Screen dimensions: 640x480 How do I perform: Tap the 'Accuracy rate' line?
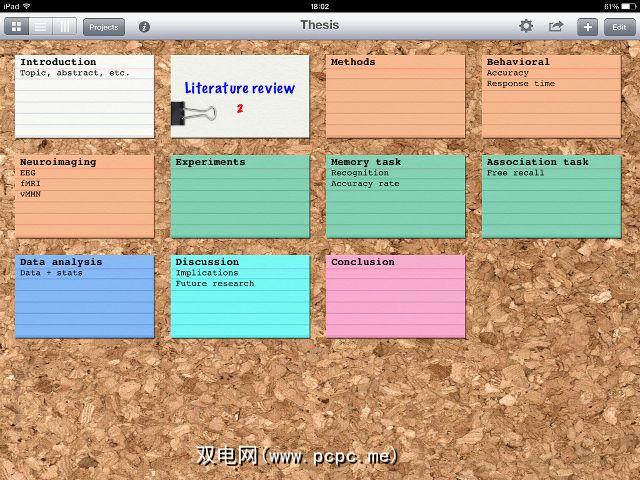pyautogui.click(x=365, y=184)
